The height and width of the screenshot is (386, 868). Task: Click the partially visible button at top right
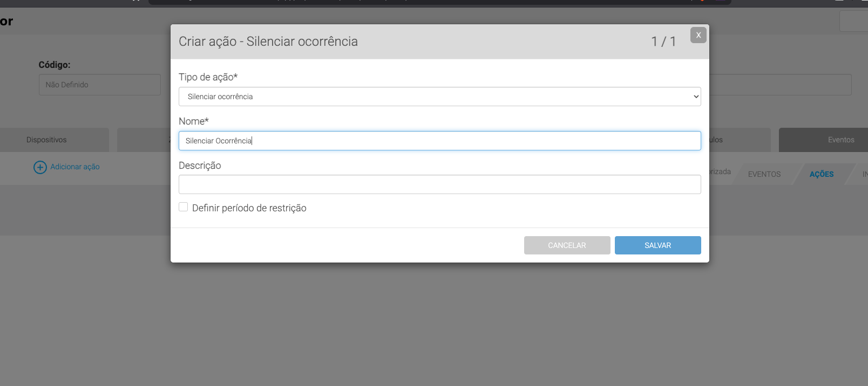[853, 22]
